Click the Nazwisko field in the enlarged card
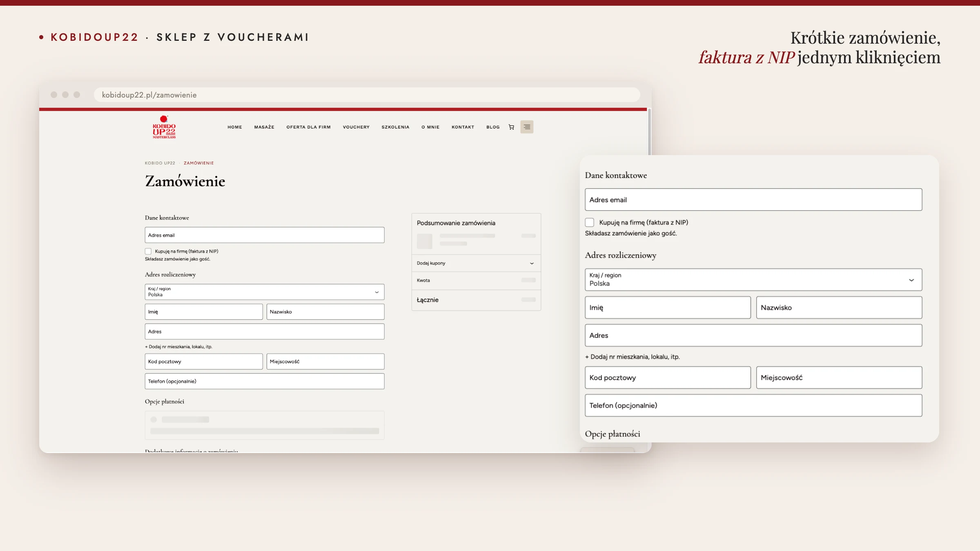This screenshot has height=551, width=980. coord(839,307)
